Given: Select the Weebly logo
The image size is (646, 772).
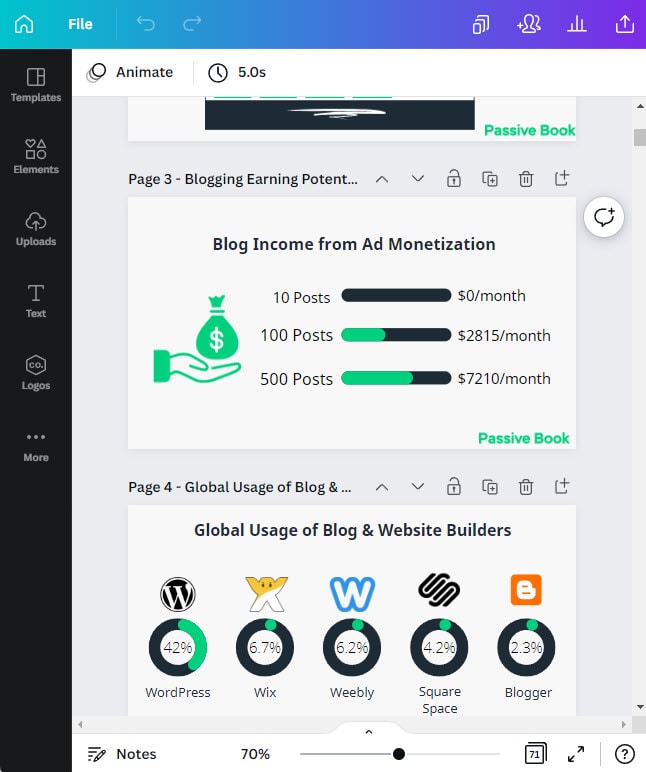Looking at the screenshot, I should tap(352, 594).
